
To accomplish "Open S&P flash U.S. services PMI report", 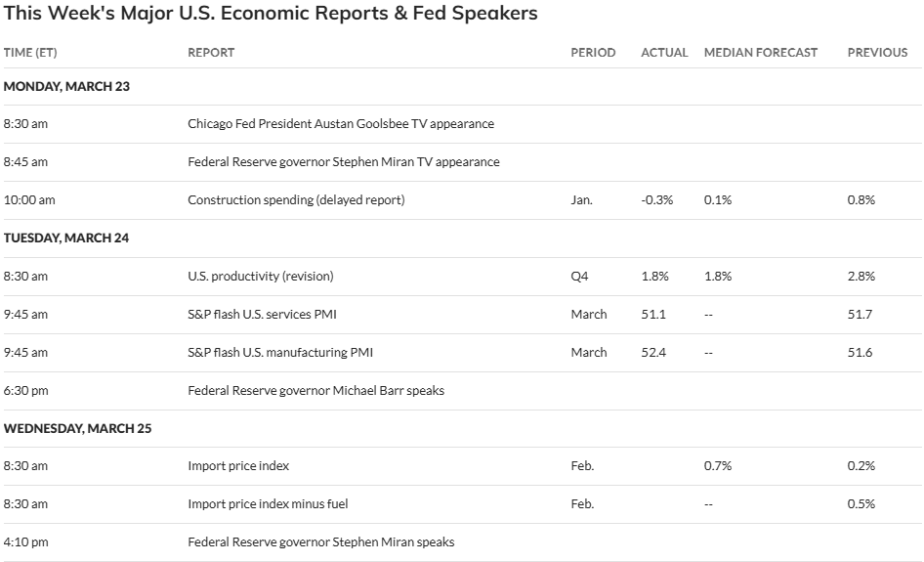I will (262, 315).
